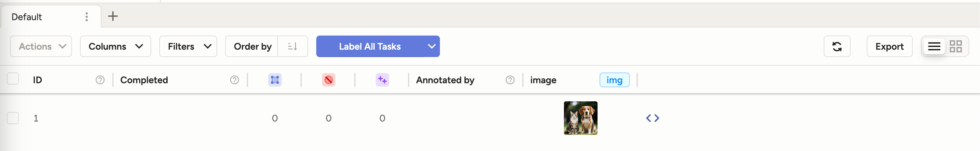Open the Filters dropdown
The width and height of the screenshot is (980, 151).
coord(188,46)
